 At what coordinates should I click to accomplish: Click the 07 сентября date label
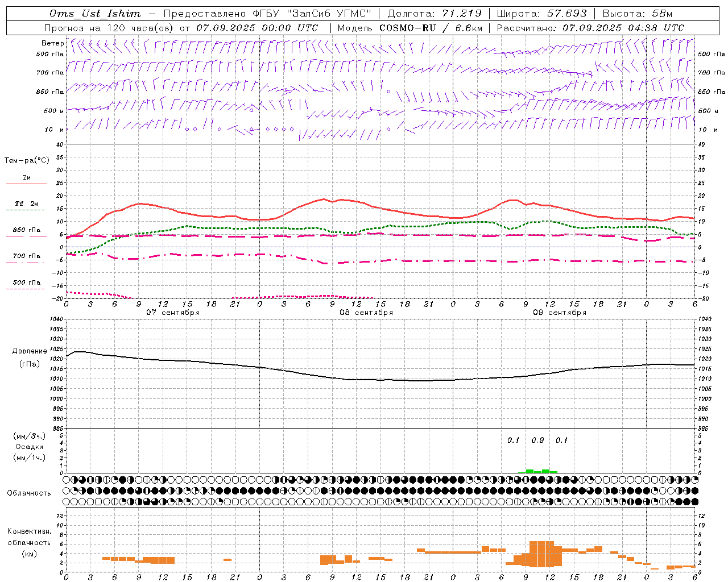pos(173,313)
